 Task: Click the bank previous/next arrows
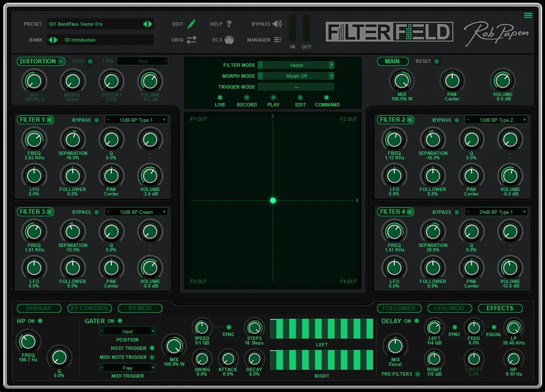(x=53, y=40)
